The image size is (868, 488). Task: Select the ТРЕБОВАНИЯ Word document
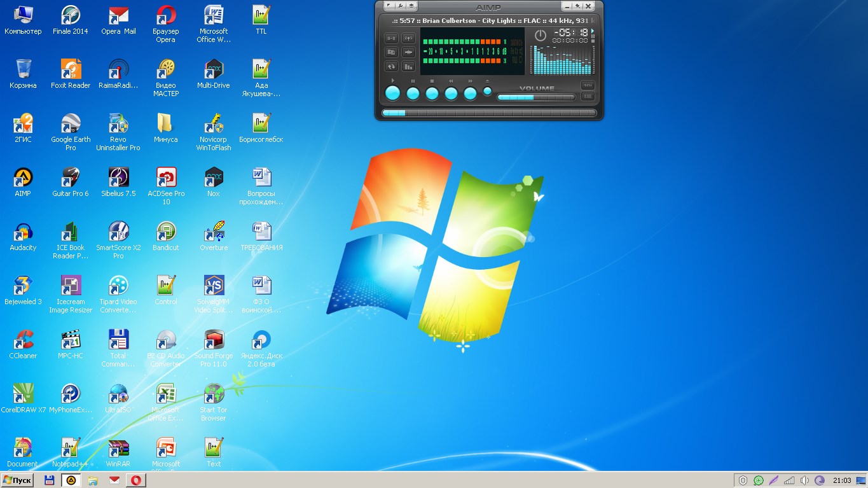click(261, 237)
